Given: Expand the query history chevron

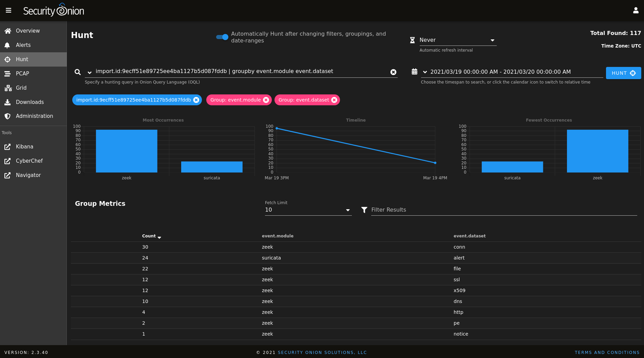Looking at the screenshot, I should pos(89,72).
